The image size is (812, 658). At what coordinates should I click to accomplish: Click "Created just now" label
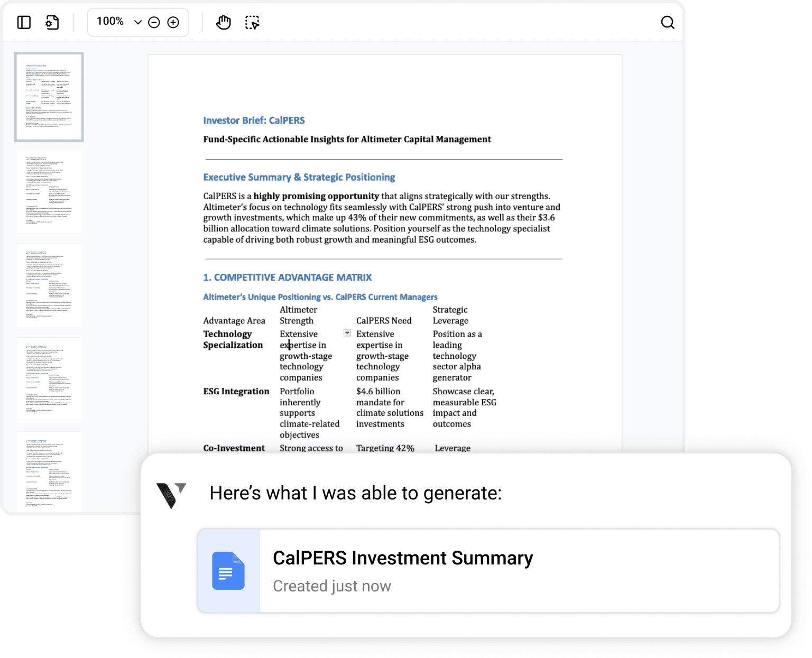[x=332, y=586]
